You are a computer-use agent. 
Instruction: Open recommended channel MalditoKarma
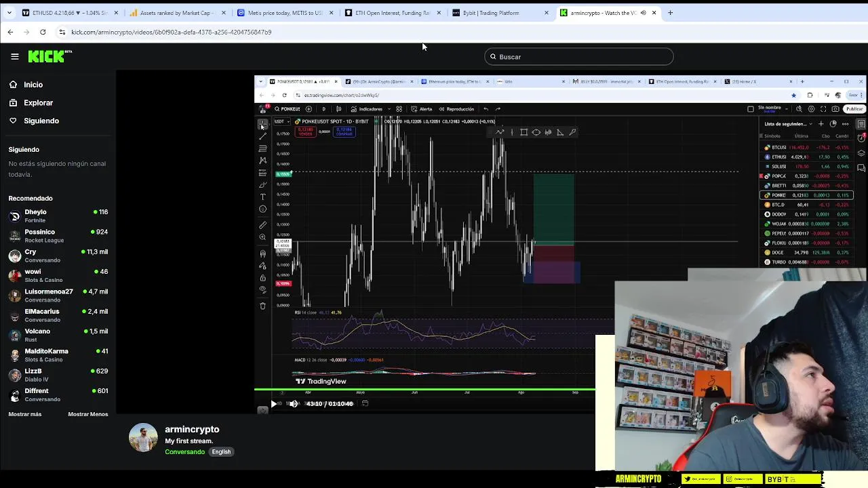pyautogui.click(x=58, y=355)
